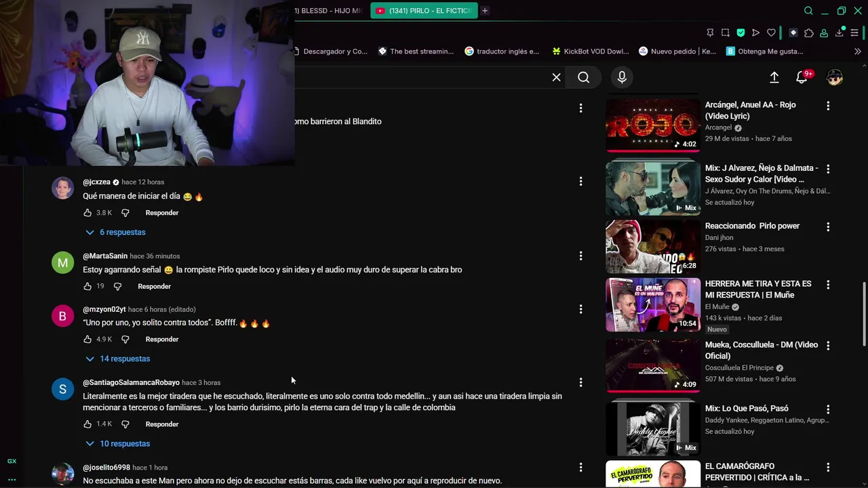Dislike the @jcxzea comment
Viewport: 868px width, 488px height.
point(125,213)
